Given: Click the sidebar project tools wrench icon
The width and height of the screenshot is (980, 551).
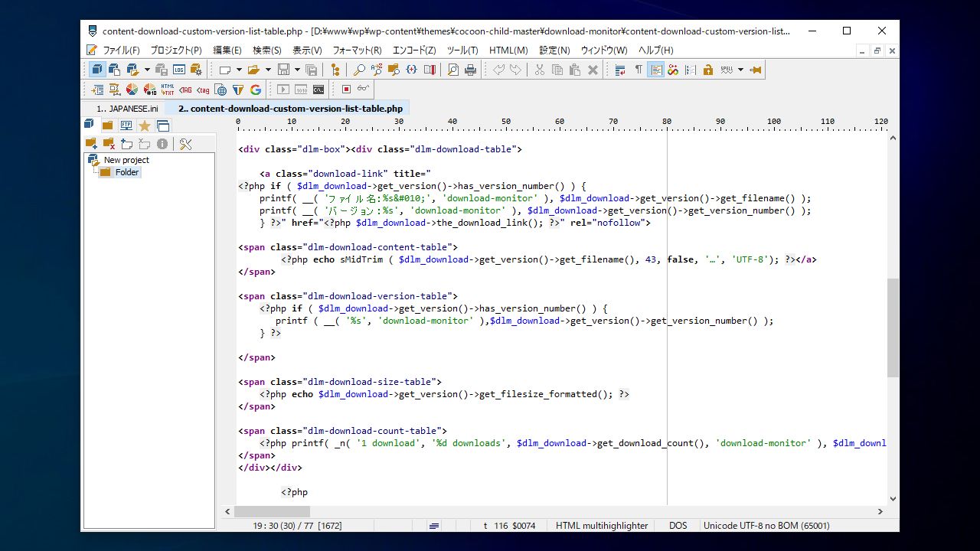Looking at the screenshot, I should 185,144.
